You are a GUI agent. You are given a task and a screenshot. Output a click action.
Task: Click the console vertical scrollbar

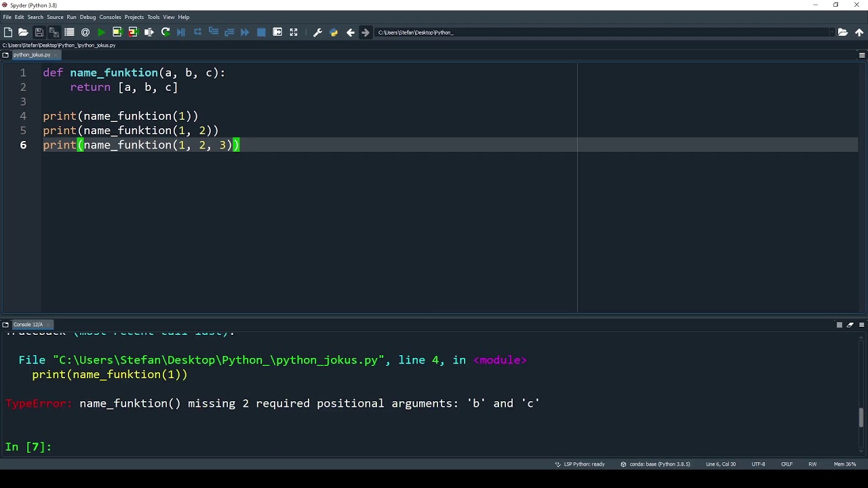(x=862, y=417)
